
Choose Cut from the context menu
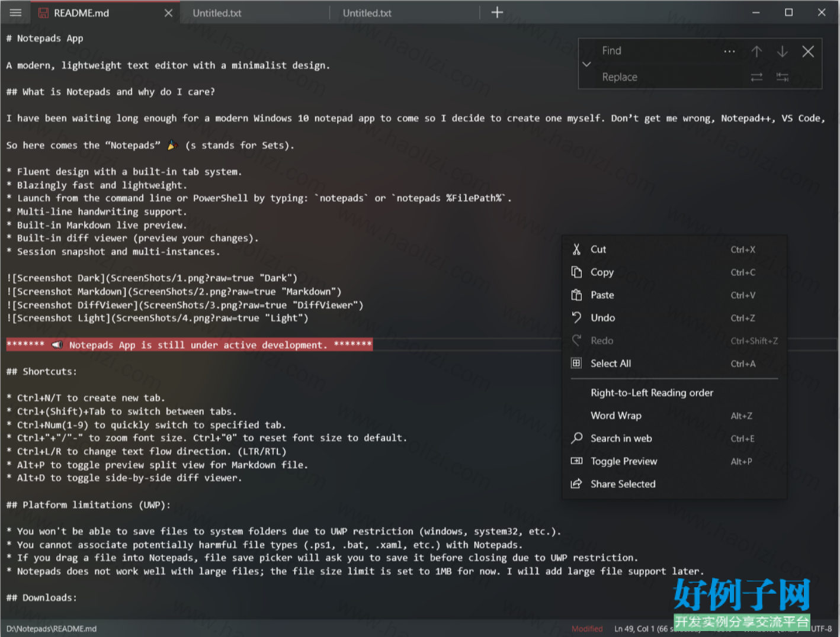[675, 249]
